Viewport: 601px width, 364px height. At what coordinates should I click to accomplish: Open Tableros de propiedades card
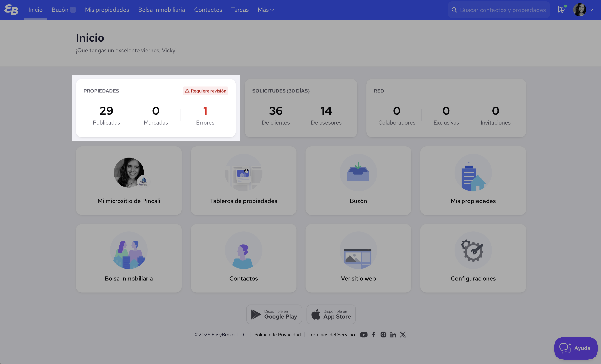click(x=243, y=180)
